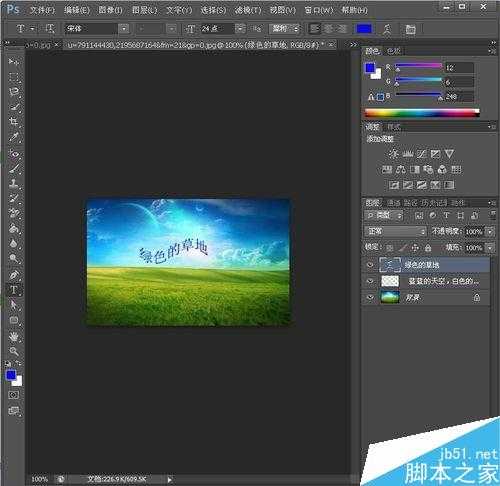The width and height of the screenshot is (500, 486).
Task: Select the Lasso tool
Action: (14, 92)
